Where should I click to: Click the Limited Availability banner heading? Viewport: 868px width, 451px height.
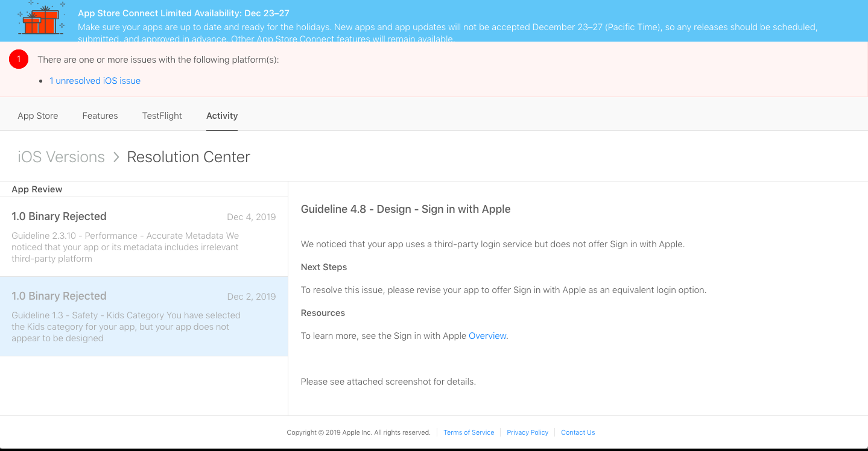[183, 13]
